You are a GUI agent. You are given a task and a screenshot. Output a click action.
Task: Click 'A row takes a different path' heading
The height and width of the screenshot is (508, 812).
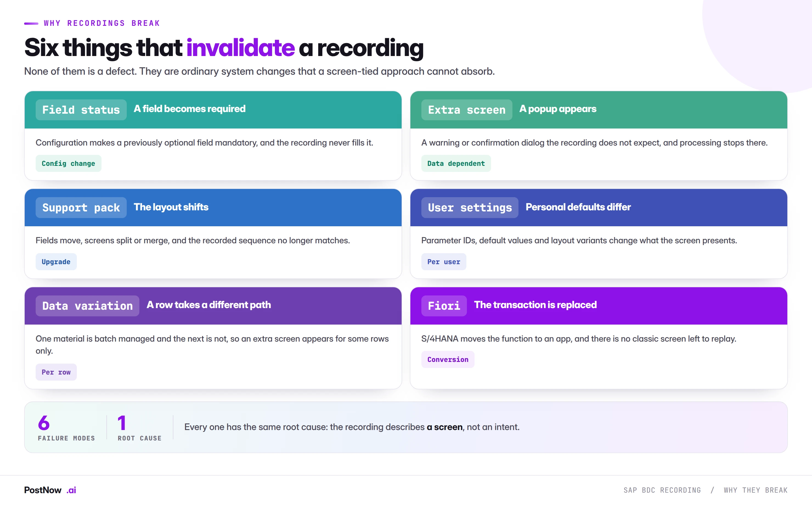pos(209,305)
